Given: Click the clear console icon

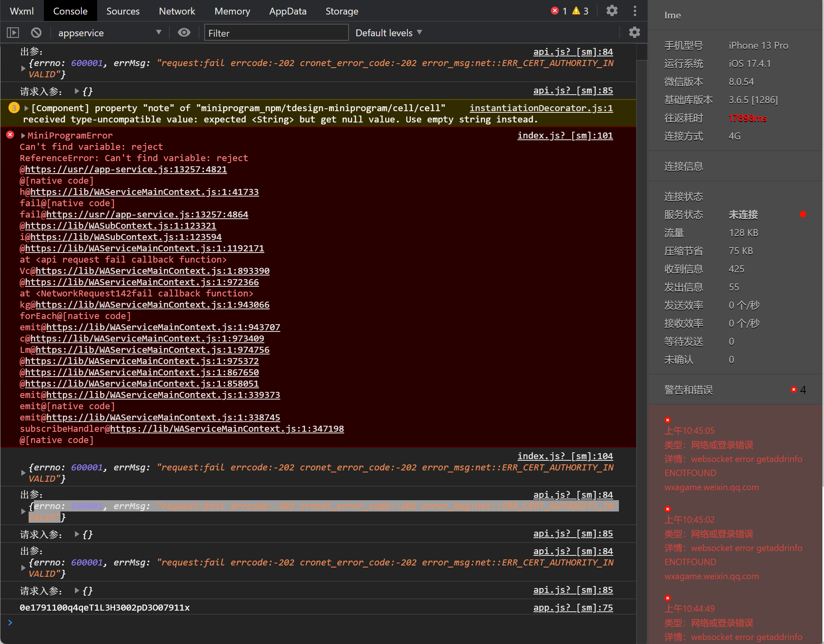Looking at the screenshot, I should tap(36, 33).
